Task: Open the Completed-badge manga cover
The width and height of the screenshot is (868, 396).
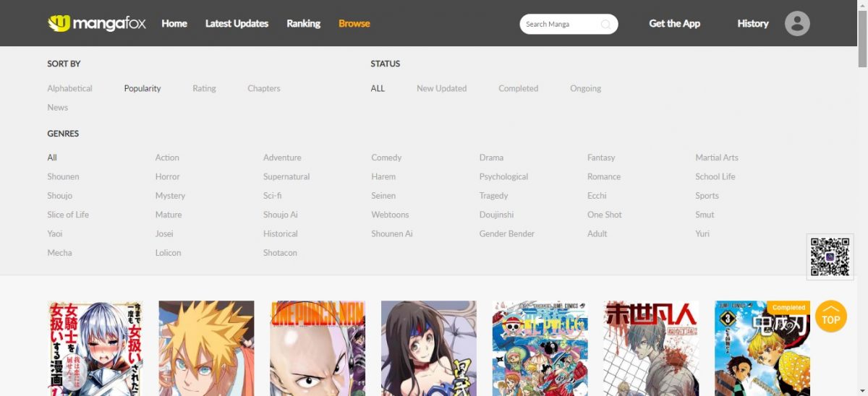Action: pyautogui.click(x=762, y=348)
